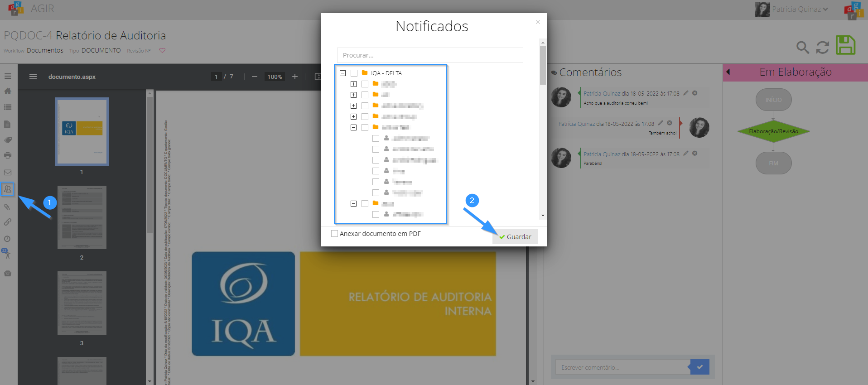Open the person icon with 22 badge

(6, 254)
